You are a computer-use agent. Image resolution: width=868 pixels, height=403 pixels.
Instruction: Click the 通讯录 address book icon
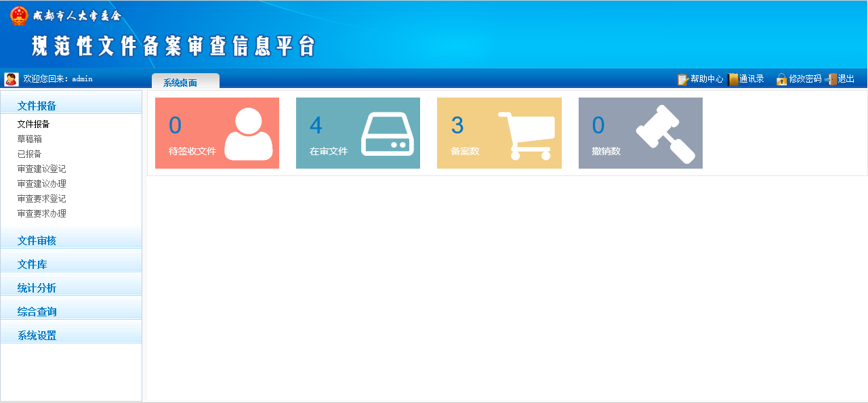(732, 79)
